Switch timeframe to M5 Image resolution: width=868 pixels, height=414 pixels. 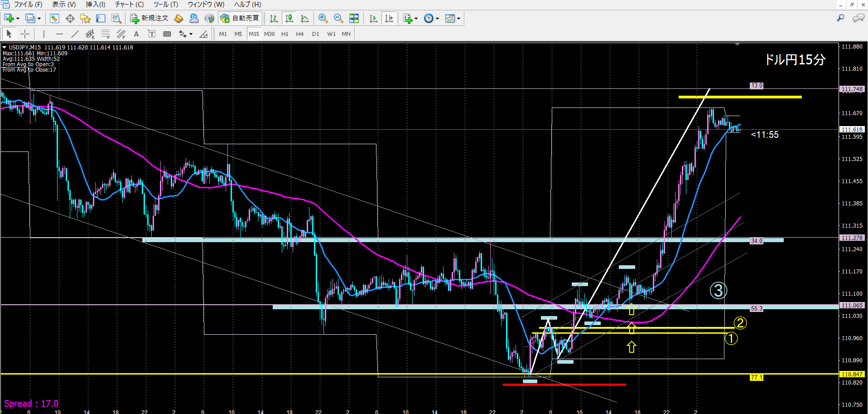(238, 34)
